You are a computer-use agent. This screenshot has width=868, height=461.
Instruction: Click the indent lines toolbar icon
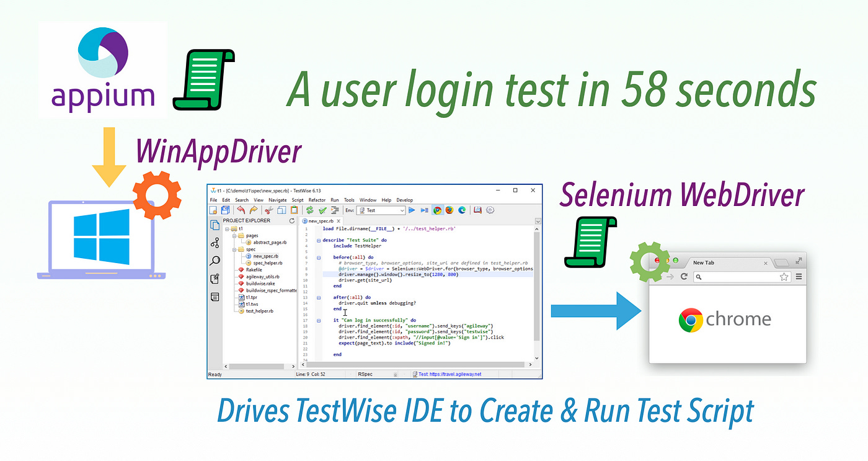pos(335,210)
